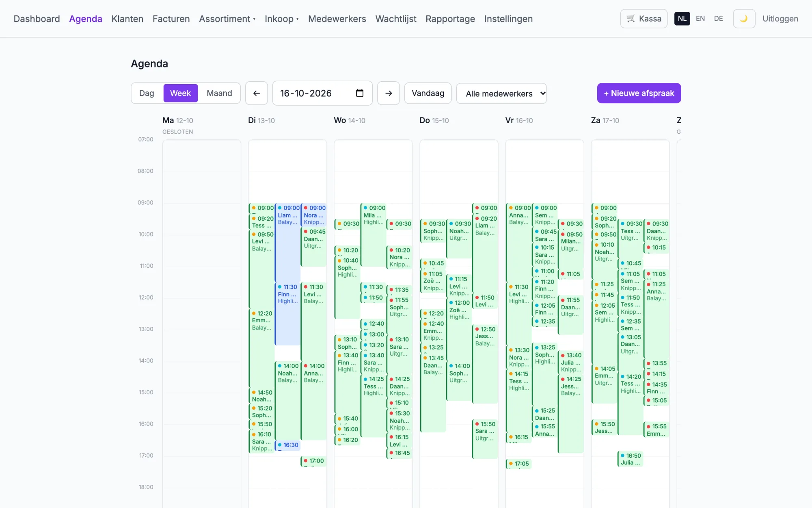
Task: Open the Facturen page
Action: point(171,19)
